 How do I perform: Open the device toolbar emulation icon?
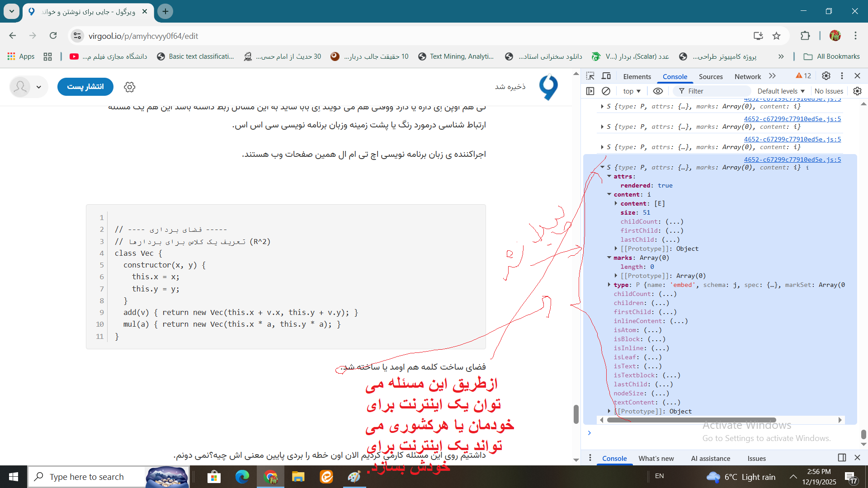point(606,76)
